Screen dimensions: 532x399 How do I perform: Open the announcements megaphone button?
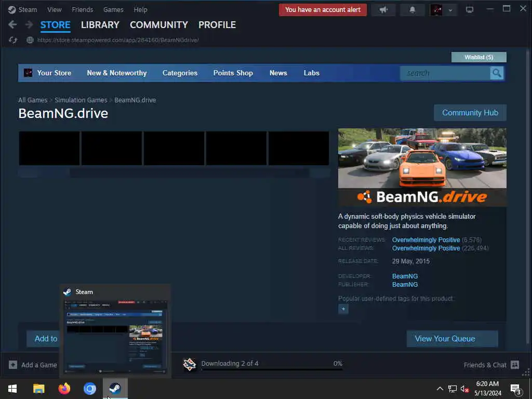[383, 10]
